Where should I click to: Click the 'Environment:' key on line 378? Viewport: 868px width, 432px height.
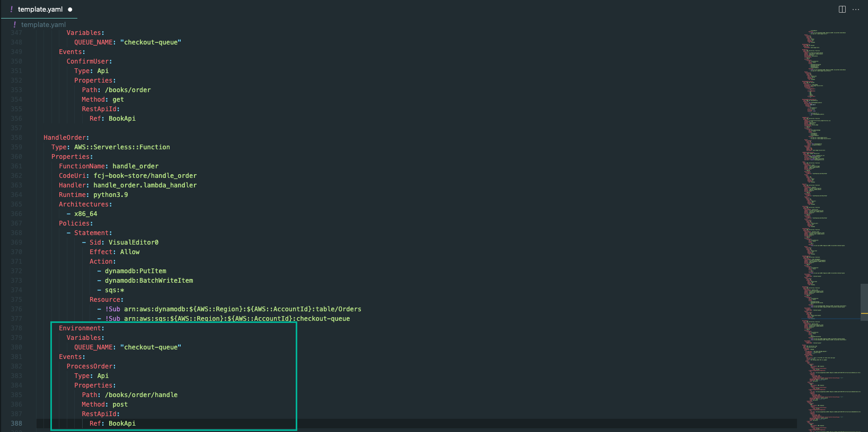point(82,328)
